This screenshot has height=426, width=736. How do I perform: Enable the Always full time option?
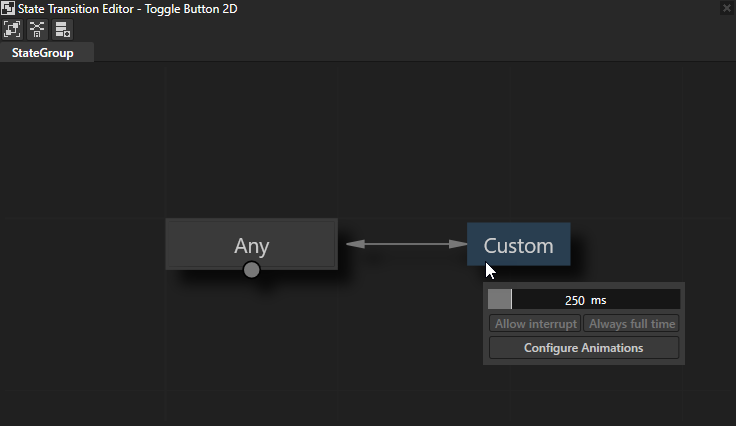[631, 324]
